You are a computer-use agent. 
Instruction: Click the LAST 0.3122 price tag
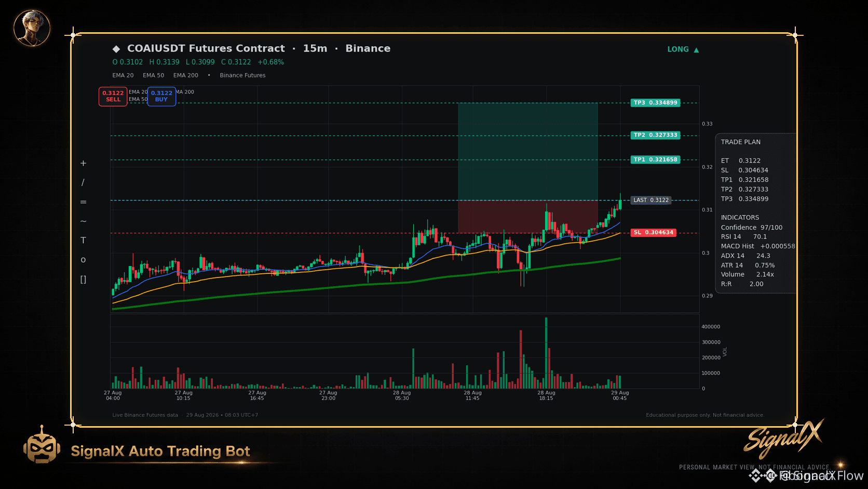651,200
